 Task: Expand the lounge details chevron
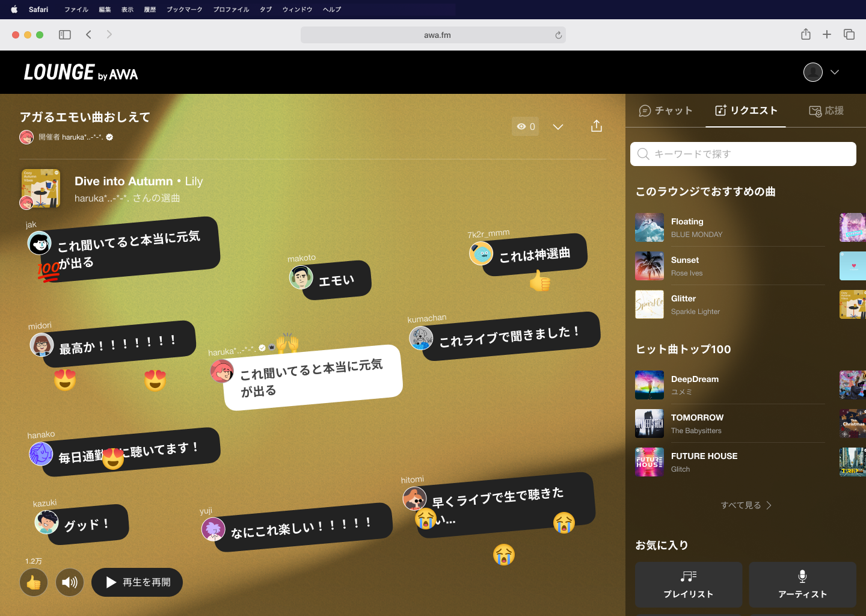click(x=558, y=127)
